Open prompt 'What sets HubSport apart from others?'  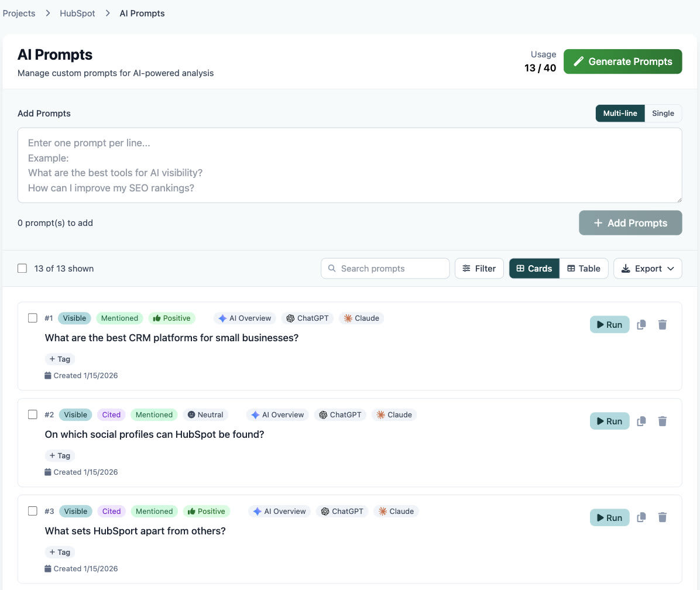click(135, 531)
